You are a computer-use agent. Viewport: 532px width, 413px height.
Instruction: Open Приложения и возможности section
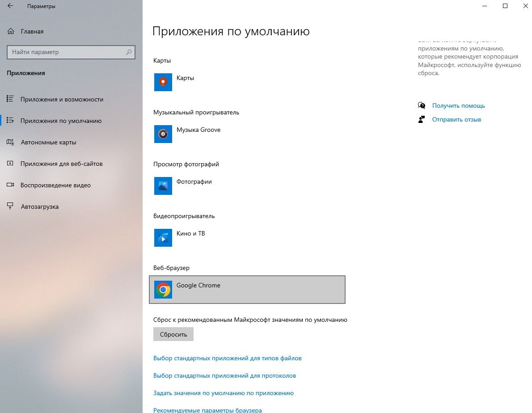pyautogui.click(x=62, y=99)
